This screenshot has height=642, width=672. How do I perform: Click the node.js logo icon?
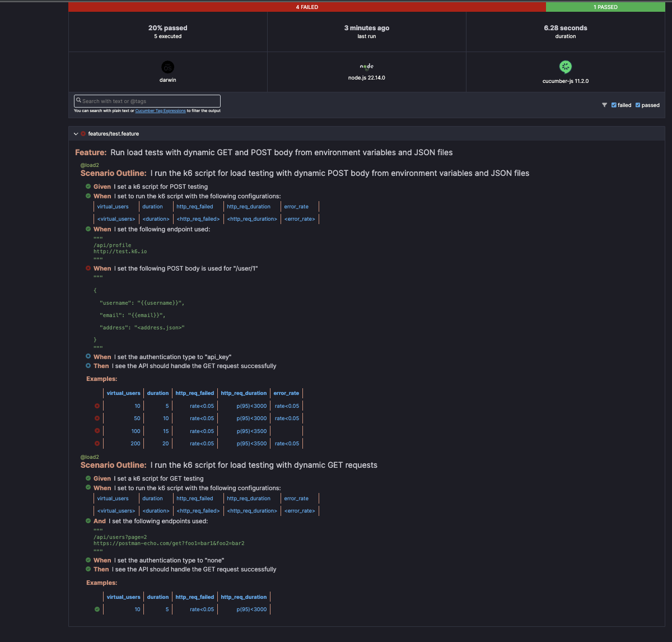pyautogui.click(x=366, y=67)
